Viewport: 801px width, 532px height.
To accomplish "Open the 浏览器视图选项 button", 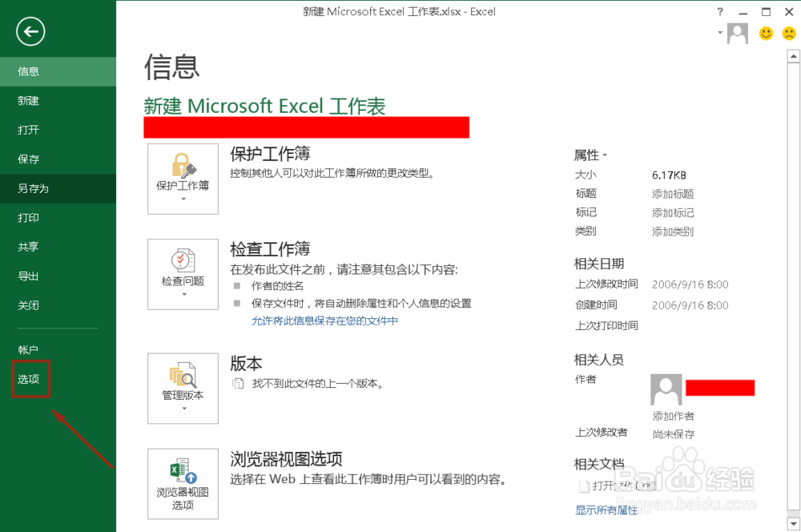I will pos(183,484).
